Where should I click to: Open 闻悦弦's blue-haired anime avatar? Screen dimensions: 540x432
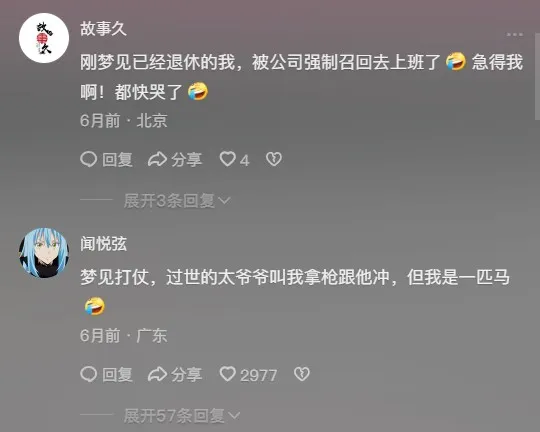(44, 253)
